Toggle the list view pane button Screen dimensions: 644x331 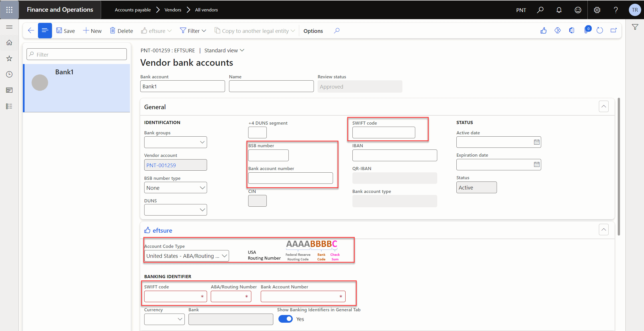(45, 31)
